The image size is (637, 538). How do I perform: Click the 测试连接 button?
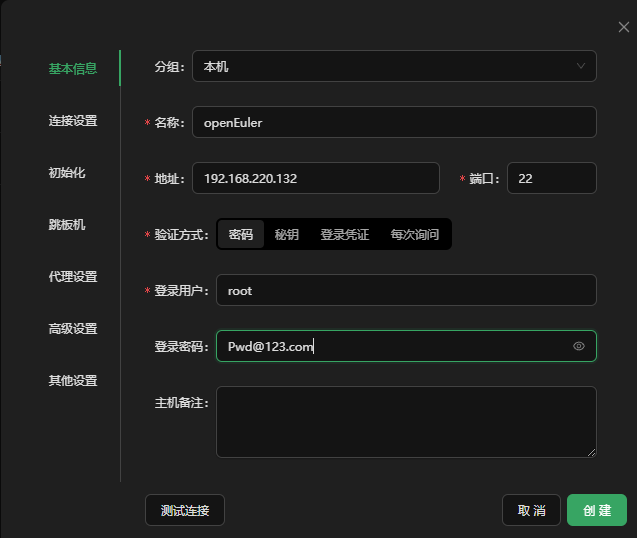[x=185, y=510]
